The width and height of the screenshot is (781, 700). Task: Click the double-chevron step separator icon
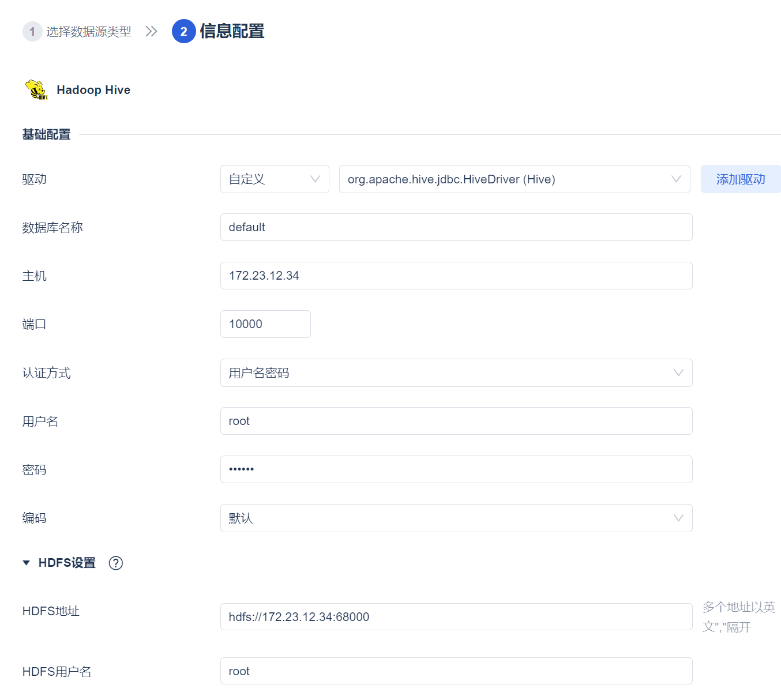(x=151, y=31)
